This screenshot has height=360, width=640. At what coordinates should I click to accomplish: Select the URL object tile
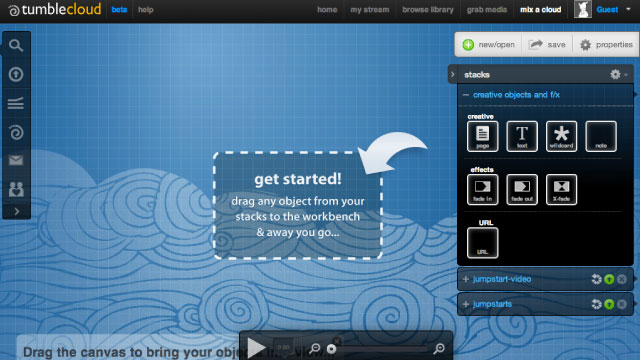(x=482, y=243)
